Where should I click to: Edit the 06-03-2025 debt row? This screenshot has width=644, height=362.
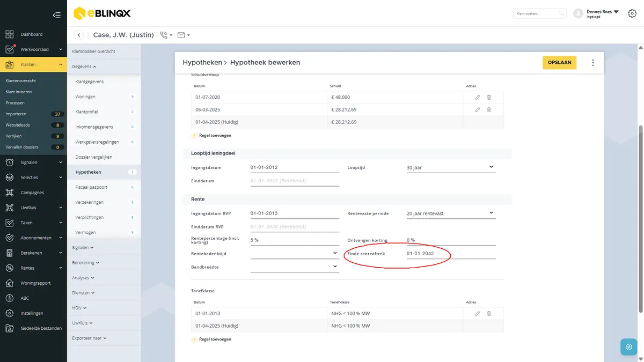coord(477,109)
